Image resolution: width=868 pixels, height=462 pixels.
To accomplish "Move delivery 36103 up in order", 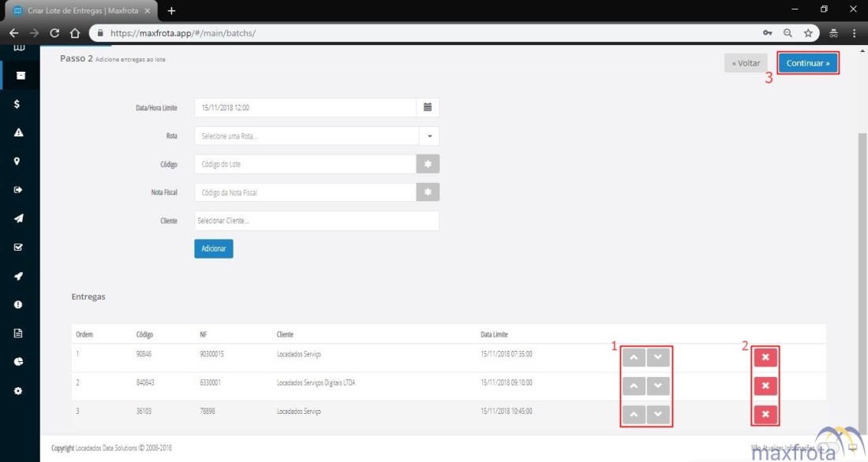I will (x=634, y=415).
